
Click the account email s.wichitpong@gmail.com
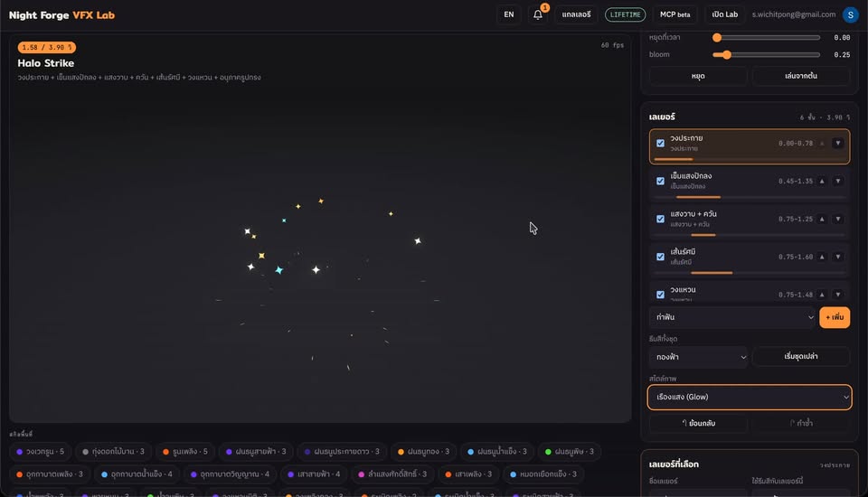pos(793,15)
